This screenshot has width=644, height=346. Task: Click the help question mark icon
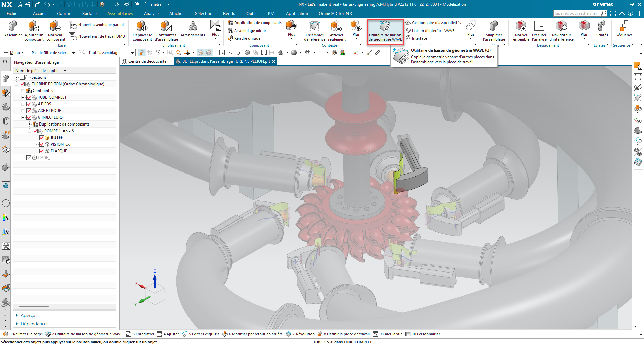(630, 13)
